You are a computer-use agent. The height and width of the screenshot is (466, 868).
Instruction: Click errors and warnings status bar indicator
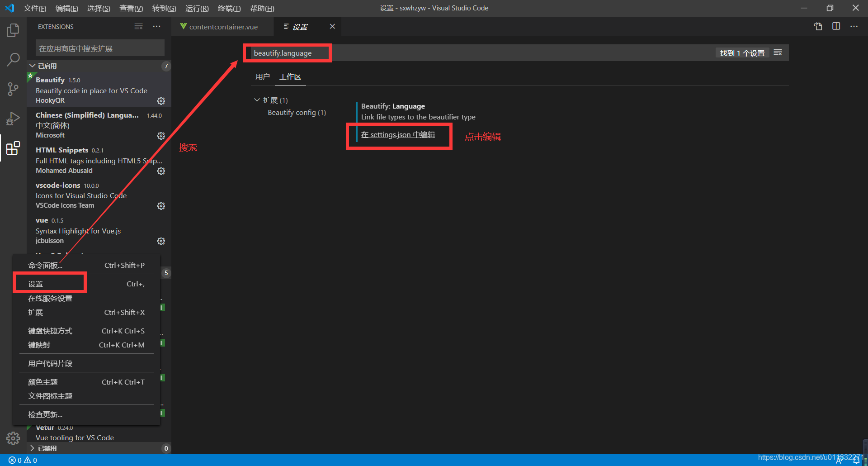point(23,460)
